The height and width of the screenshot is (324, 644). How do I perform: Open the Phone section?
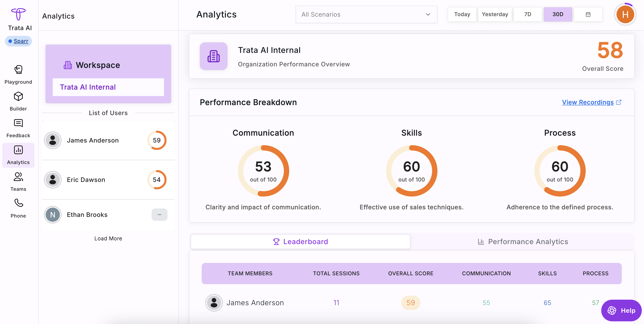click(x=18, y=208)
